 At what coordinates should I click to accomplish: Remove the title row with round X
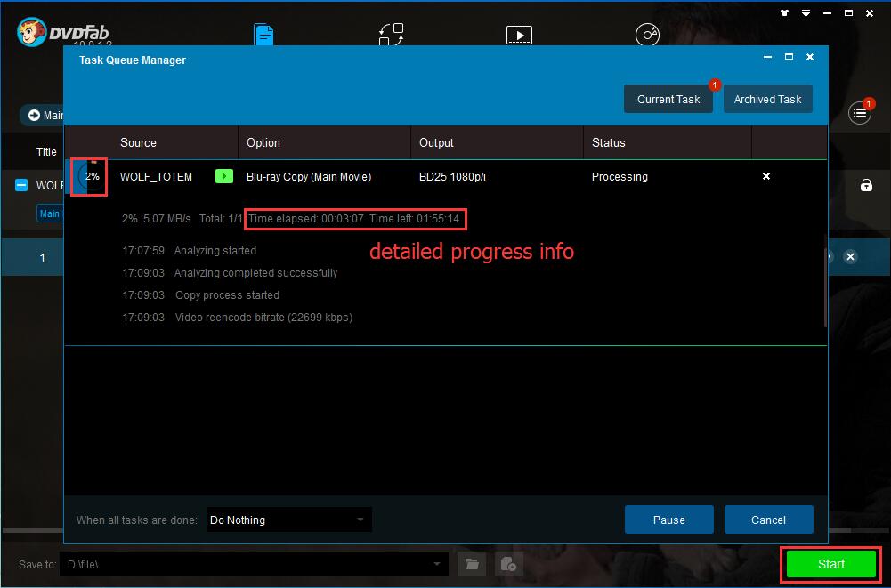(850, 257)
